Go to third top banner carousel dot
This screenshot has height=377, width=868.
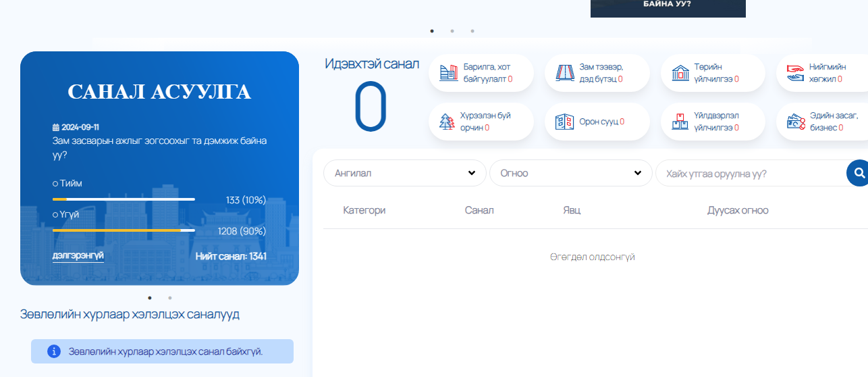tap(472, 30)
